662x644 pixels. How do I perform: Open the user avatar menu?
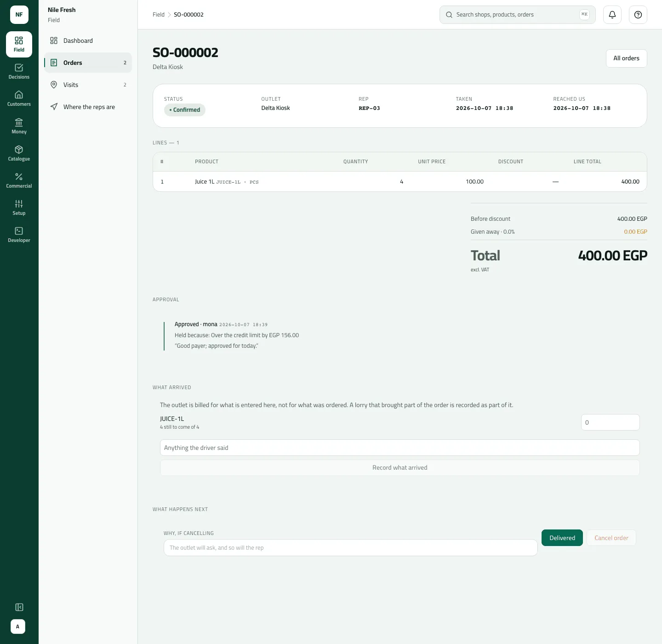[x=18, y=627]
